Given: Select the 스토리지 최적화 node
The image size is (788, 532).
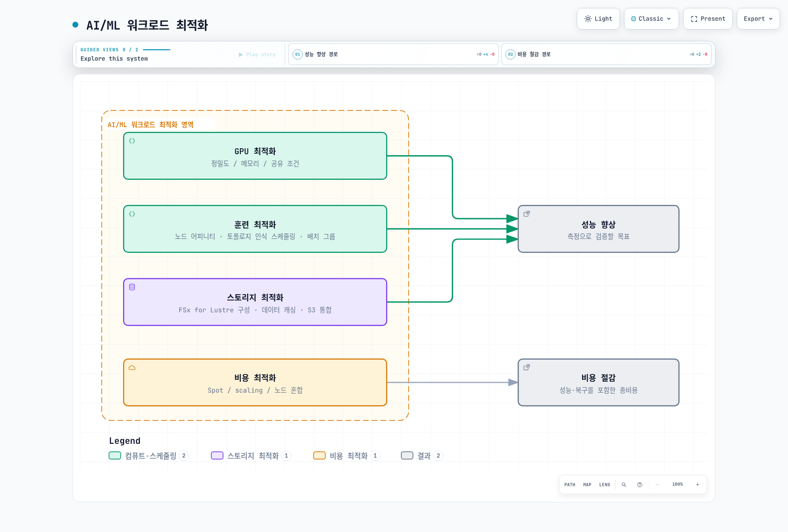Looking at the screenshot, I should [255, 302].
